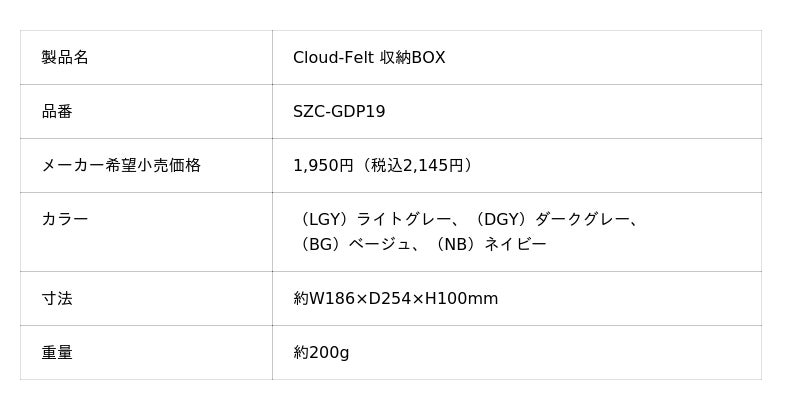Click the 製品名 row label
The image size is (800, 410).
[x=65, y=58]
